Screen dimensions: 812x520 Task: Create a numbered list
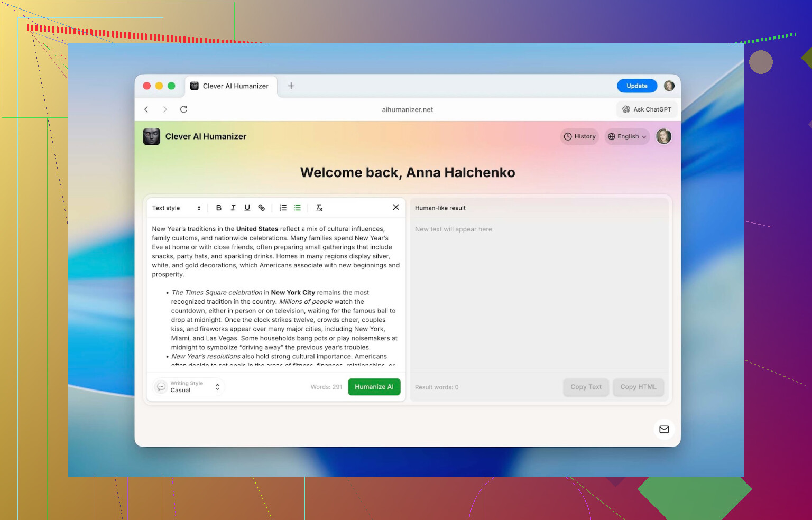283,208
